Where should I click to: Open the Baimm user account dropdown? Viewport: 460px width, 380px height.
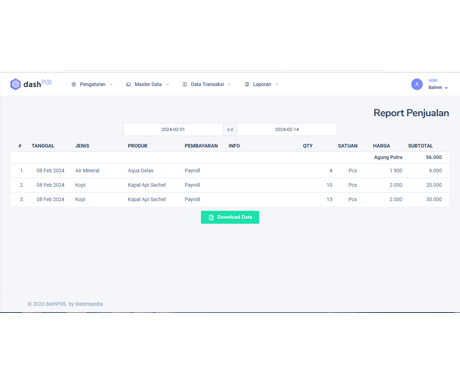click(x=438, y=87)
